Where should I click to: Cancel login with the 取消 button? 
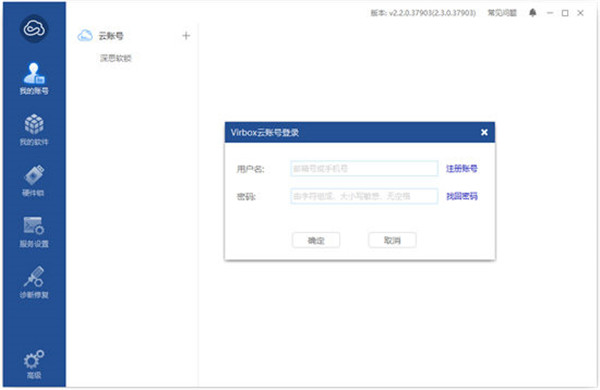tap(392, 240)
